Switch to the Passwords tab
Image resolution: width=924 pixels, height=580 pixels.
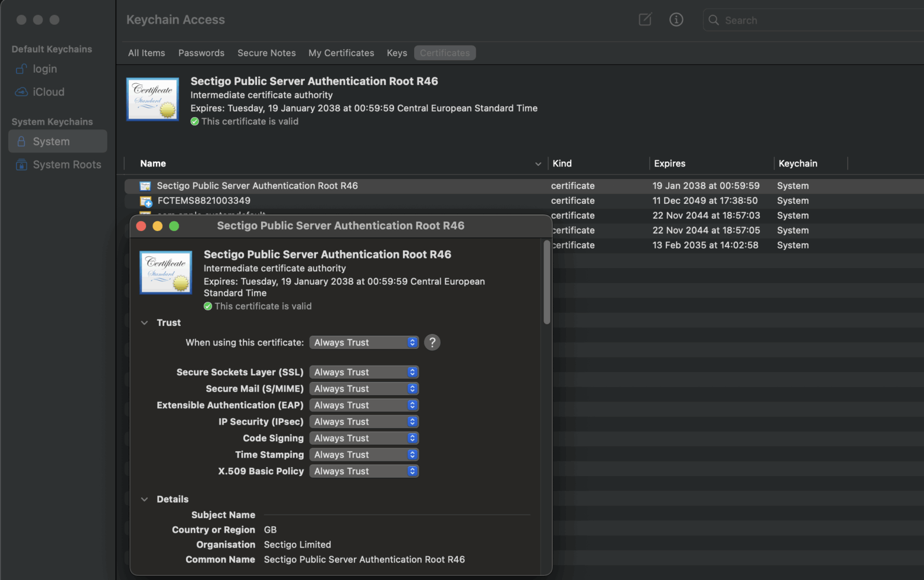202,53
